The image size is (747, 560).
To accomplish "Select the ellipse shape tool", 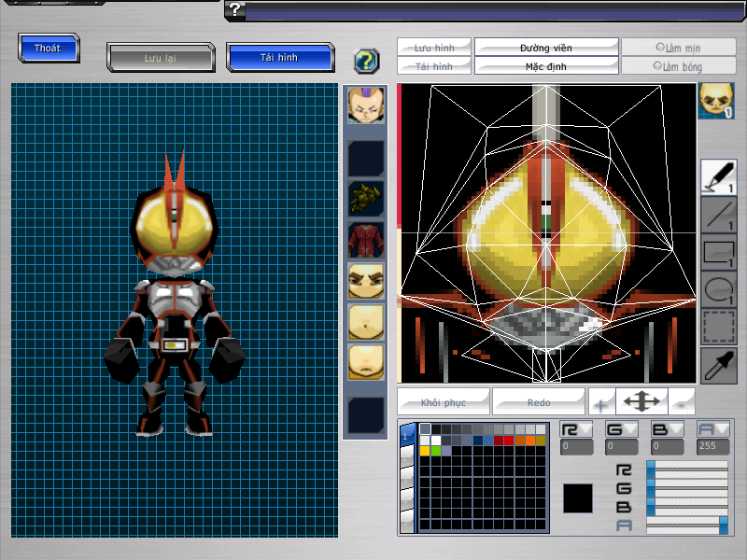I will pos(718,290).
